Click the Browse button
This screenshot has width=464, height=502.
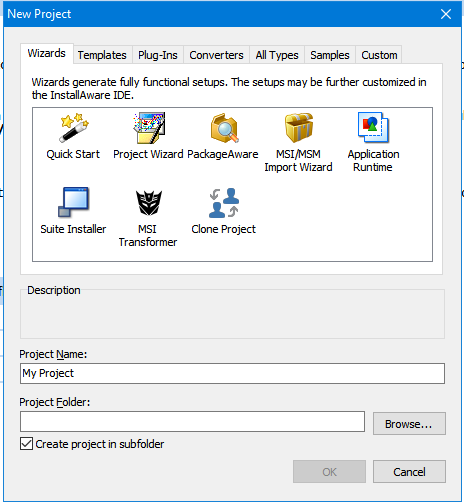(409, 424)
